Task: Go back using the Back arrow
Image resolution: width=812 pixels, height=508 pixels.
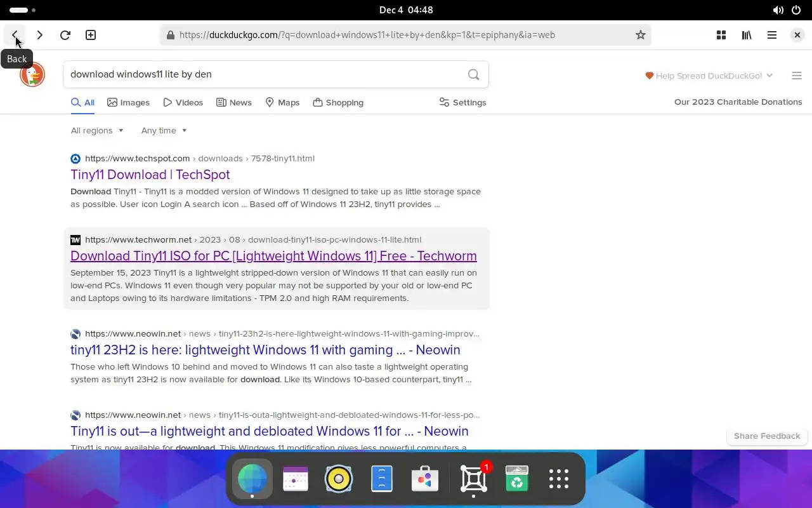Action: click(15, 35)
